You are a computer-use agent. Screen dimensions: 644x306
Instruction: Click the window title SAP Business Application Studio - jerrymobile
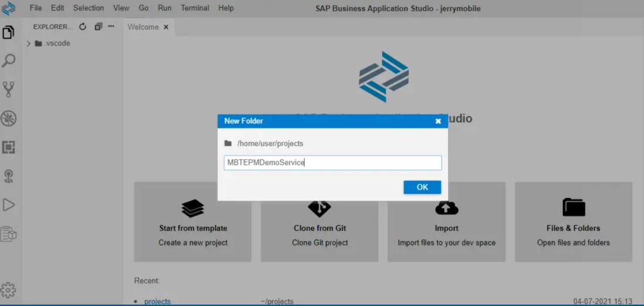click(398, 8)
